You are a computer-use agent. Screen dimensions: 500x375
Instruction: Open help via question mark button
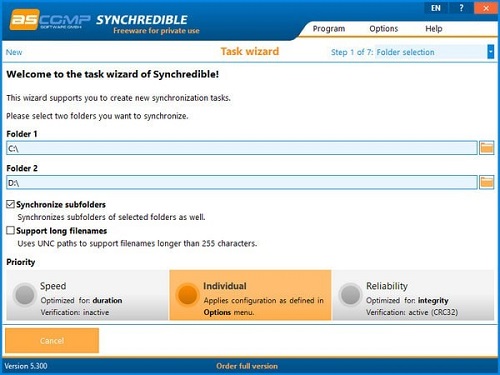tap(461, 8)
